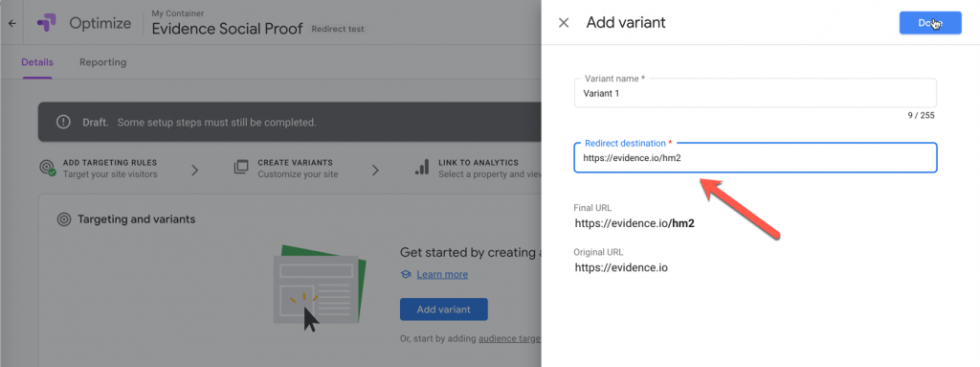Click the Redirect test label badge
Viewport: 980px width, 367px height.
pos(338,29)
